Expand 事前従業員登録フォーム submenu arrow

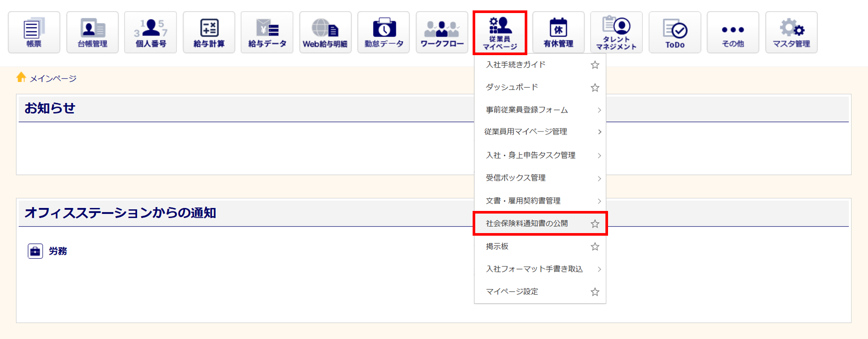[x=599, y=110]
